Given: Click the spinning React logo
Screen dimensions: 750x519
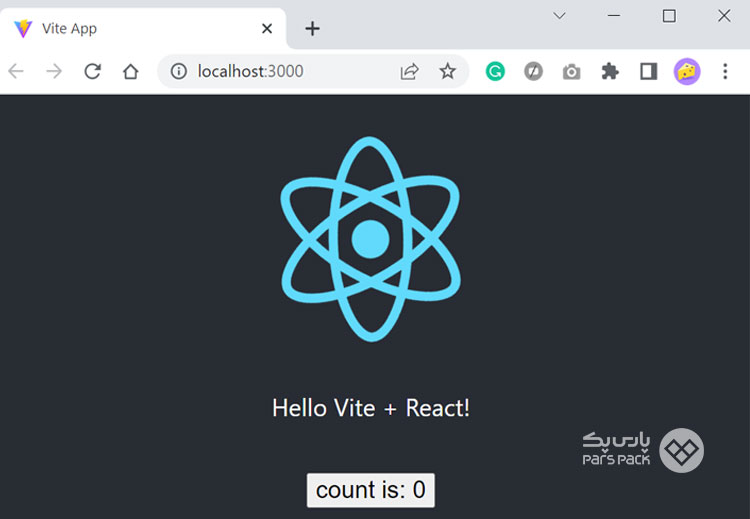Looking at the screenshot, I should 370,239.
